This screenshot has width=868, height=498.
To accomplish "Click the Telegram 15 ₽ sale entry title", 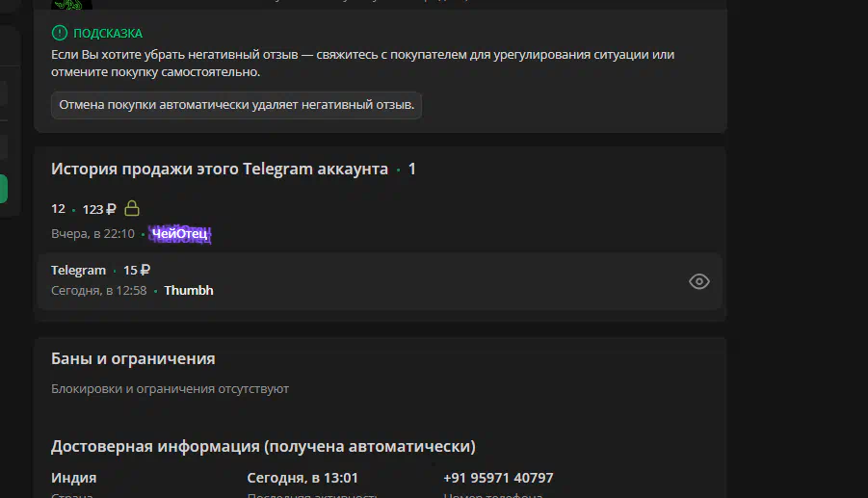I will coord(101,270).
